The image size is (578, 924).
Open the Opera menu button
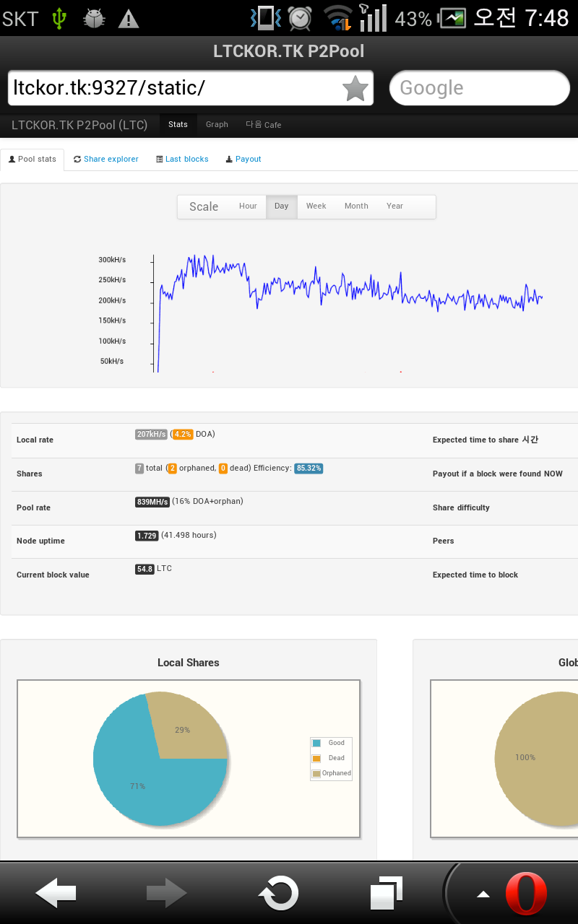click(x=525, y=894)
